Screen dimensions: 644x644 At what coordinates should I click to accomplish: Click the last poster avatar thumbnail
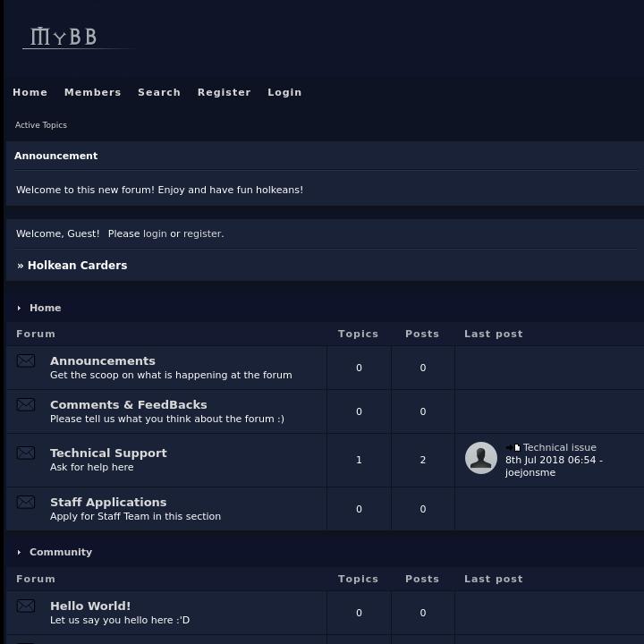[481, 459]
